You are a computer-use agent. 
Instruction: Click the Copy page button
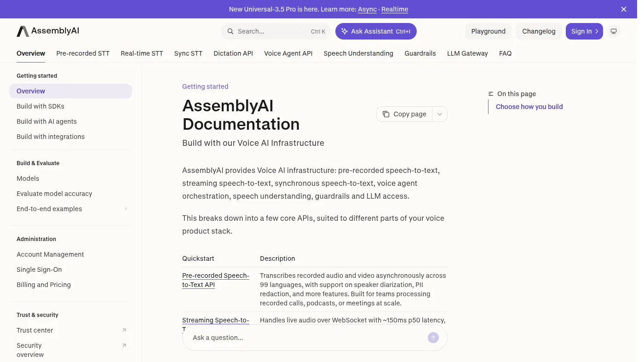(404, 114)
